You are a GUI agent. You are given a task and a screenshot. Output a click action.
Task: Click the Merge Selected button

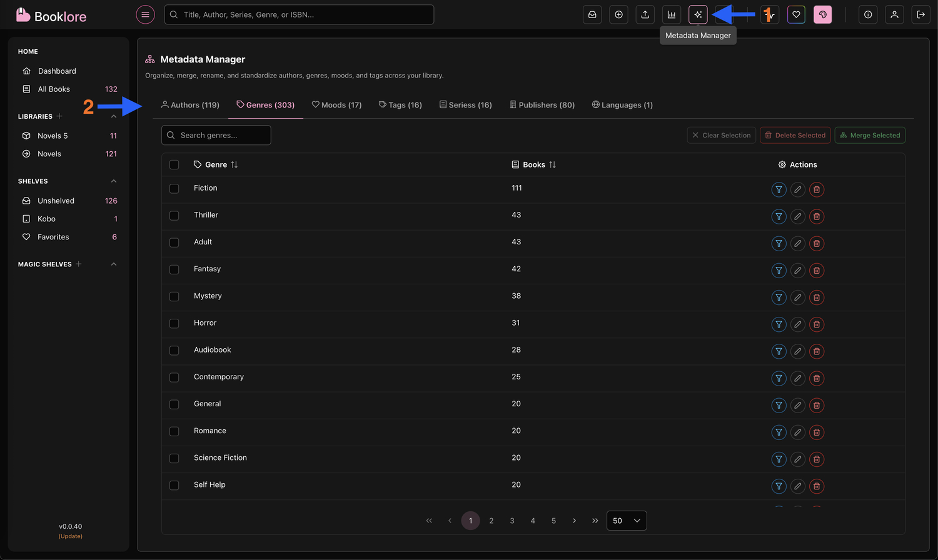coord(870,135)
